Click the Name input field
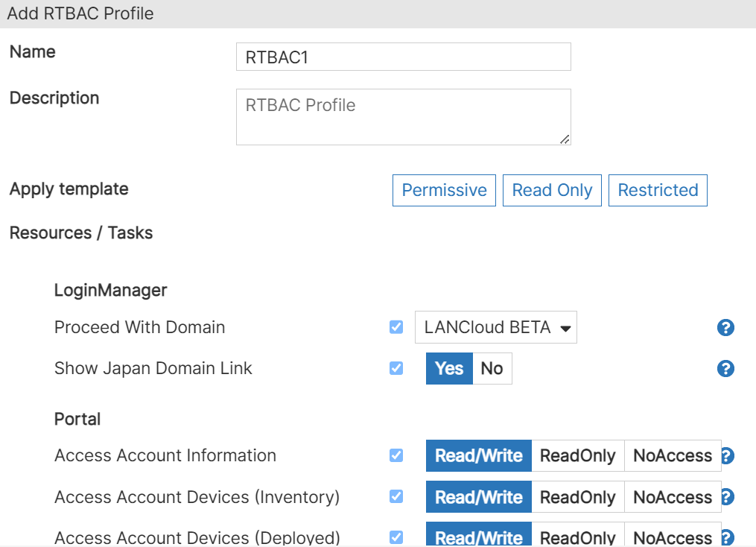The image size is (756, 547). 403,57
